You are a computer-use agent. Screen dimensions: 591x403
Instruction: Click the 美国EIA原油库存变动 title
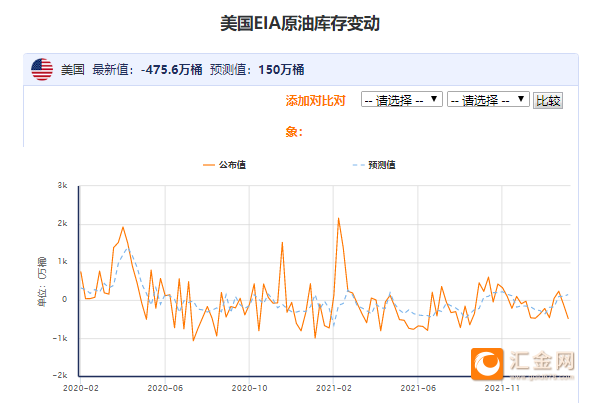[x=300, y=23]
